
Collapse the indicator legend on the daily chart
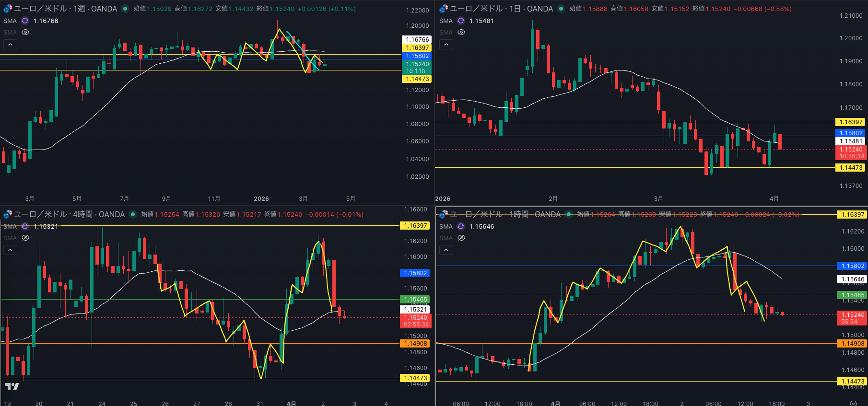point(446,44)
